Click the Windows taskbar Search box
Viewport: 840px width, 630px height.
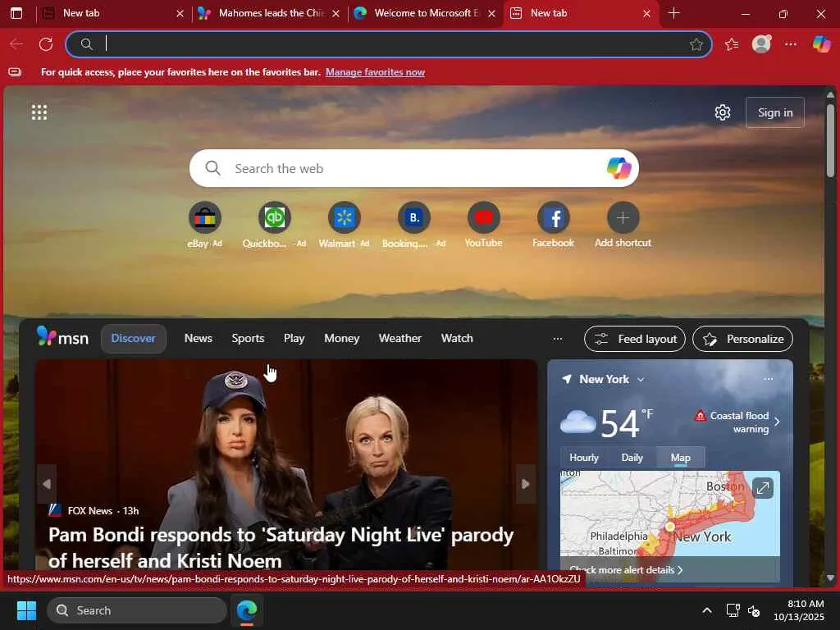click(137, 610)
